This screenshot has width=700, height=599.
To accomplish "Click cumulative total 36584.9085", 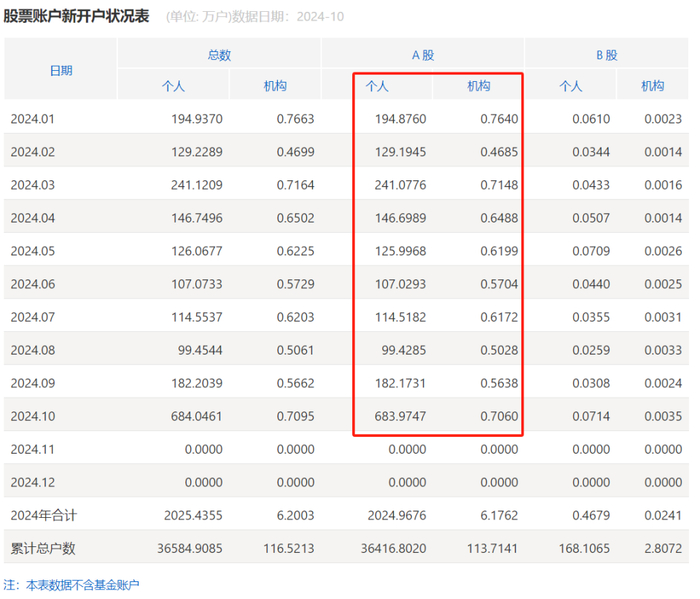I will point(190,549).
